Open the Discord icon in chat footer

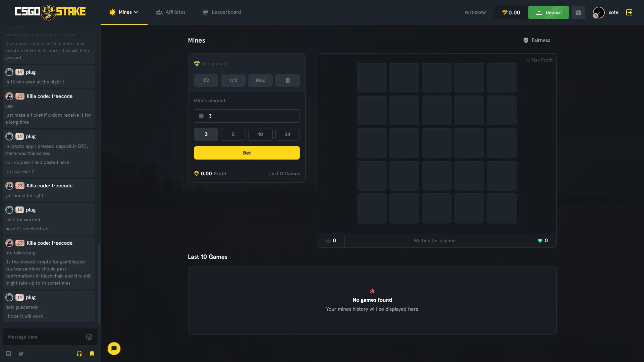(x=8, y=354)
